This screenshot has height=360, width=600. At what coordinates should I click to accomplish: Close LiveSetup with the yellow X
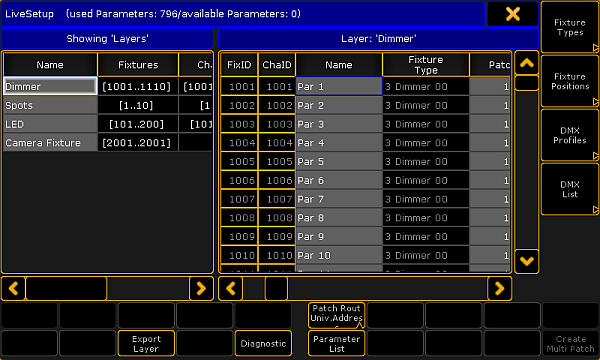512,14
